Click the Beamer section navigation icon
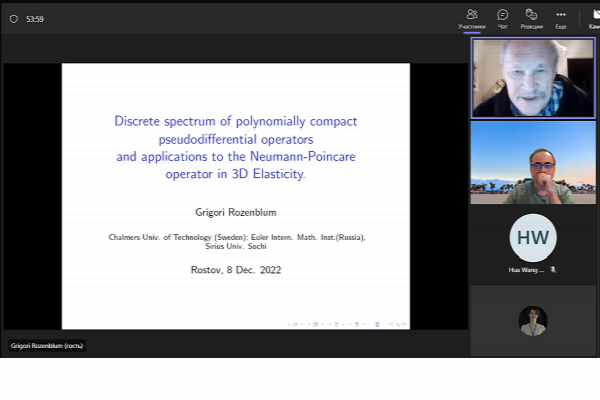The height and width of the screenshot is (400, 600). pos(357,324)
